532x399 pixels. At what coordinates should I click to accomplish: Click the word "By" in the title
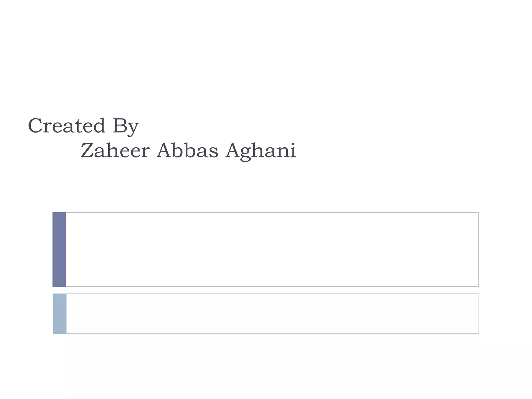click(x=126, y=126)
